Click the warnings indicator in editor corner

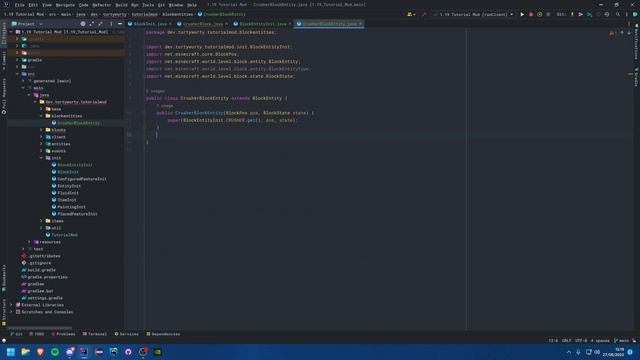tap(613, 32)
